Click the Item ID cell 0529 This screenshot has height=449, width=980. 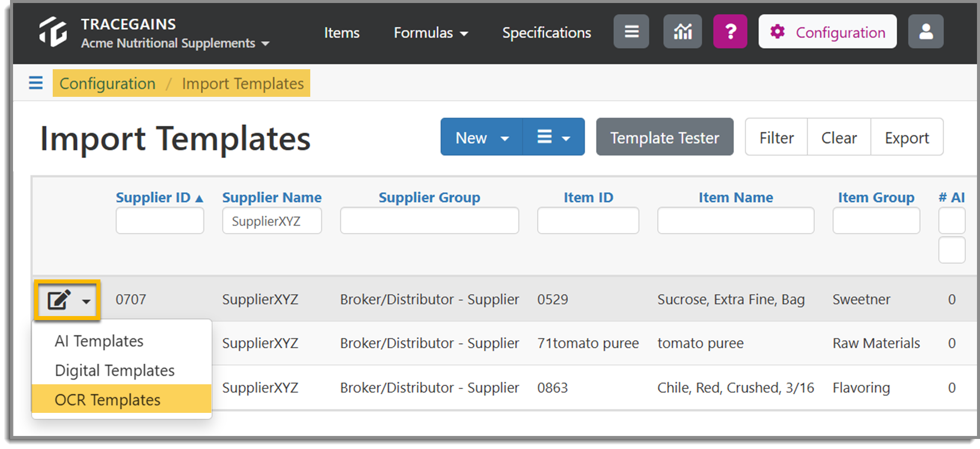pos(552,300)
